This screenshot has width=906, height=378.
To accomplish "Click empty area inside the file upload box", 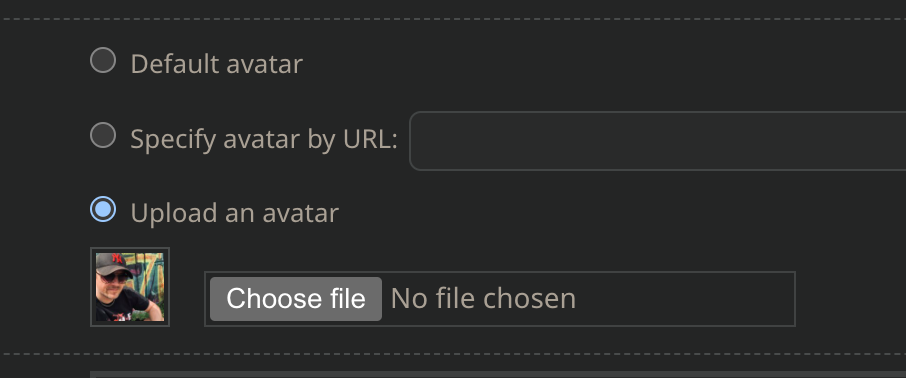I will (685, 299).
